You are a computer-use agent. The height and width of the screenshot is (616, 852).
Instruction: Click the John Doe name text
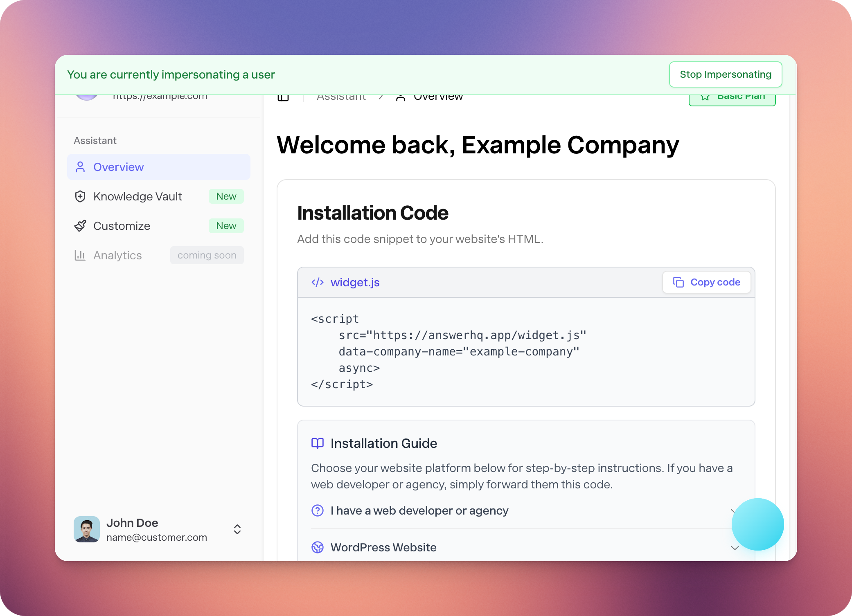coord(132,523)
